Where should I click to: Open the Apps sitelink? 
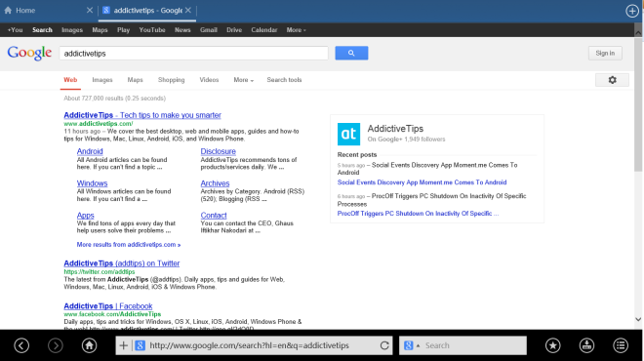86,216
